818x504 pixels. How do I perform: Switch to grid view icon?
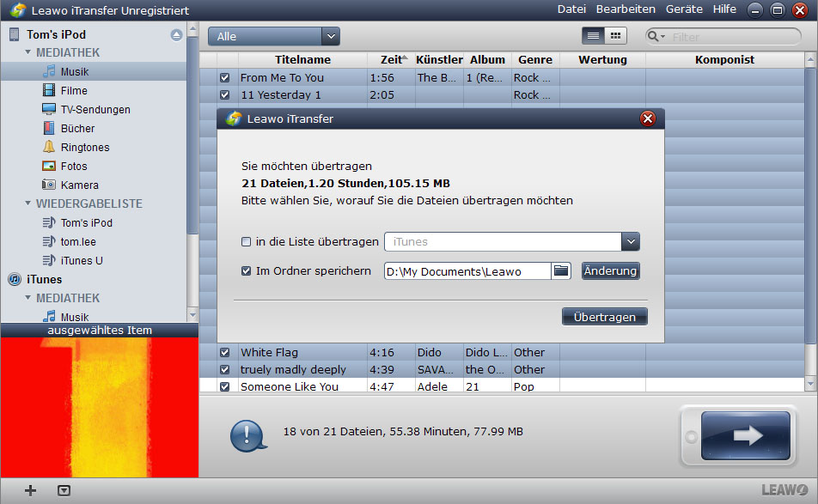point(615,36)
